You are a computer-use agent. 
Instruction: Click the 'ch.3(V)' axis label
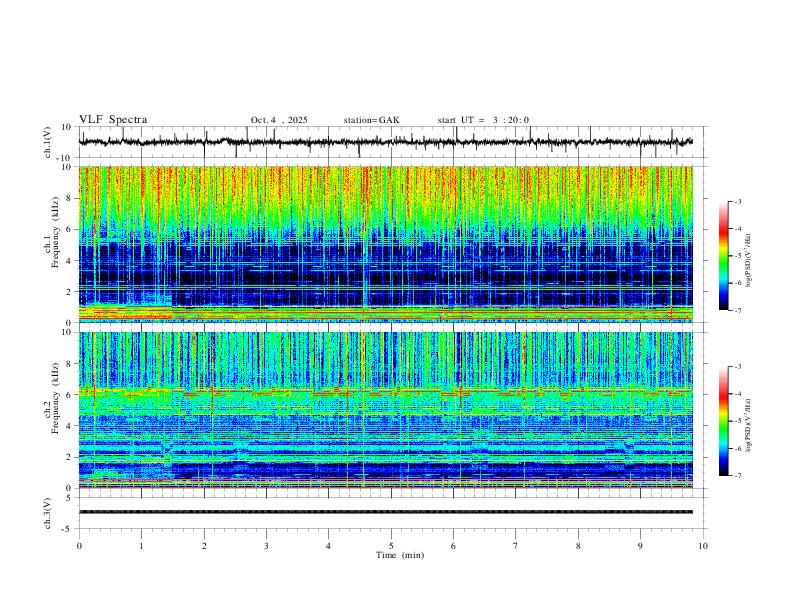pos(48,514)
